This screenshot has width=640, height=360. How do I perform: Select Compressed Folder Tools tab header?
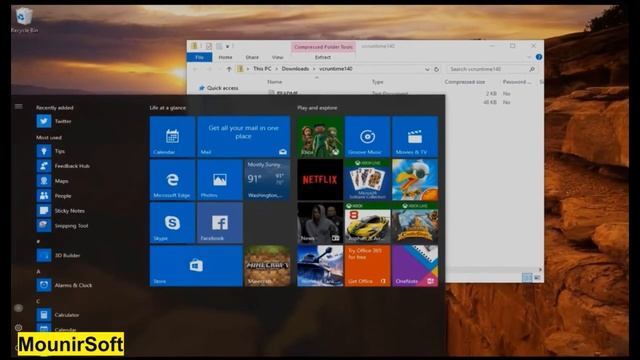(x=323, y=47)
